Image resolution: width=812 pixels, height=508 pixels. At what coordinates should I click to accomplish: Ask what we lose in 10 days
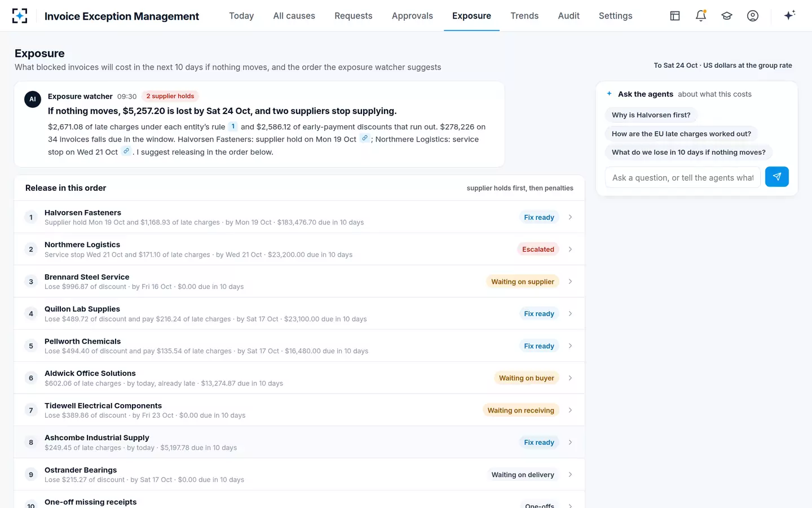pyautogui.click(x=689, y=152)
